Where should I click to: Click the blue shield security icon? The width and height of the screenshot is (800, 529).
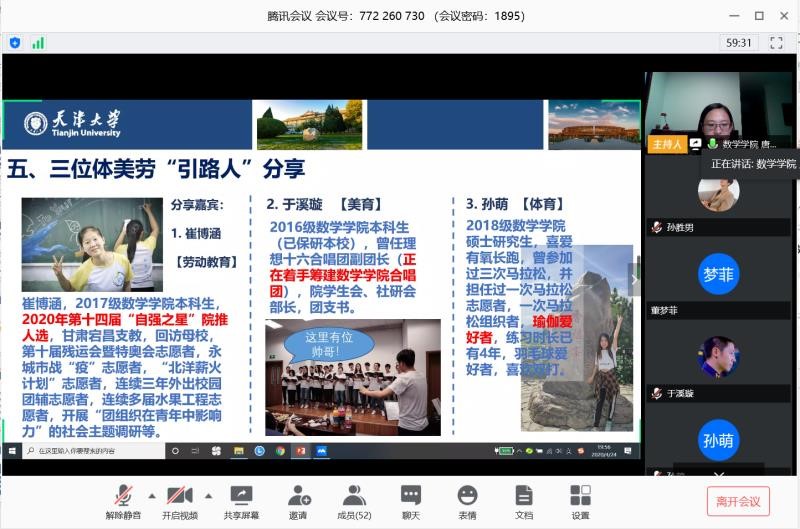pos(15,43)
